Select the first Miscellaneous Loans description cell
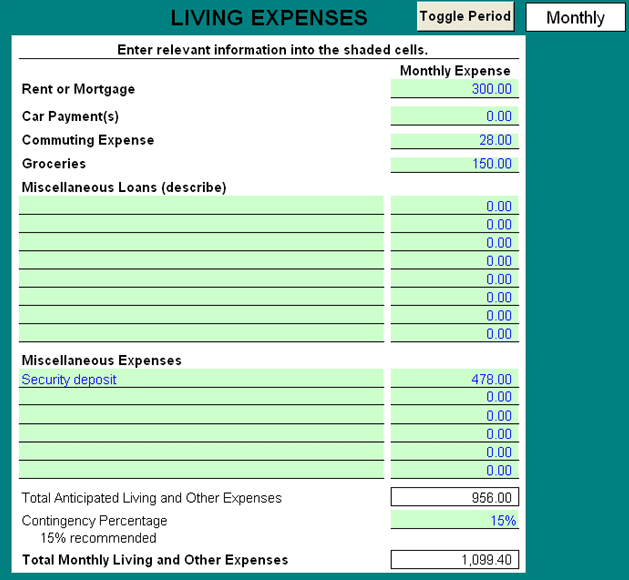This screenshot has width=629, height=580. click(x=201, y=206)
